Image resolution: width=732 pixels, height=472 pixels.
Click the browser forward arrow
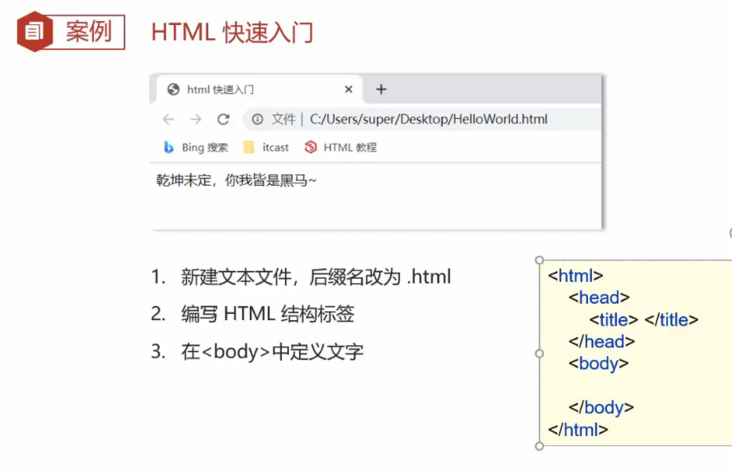point(196,120)
